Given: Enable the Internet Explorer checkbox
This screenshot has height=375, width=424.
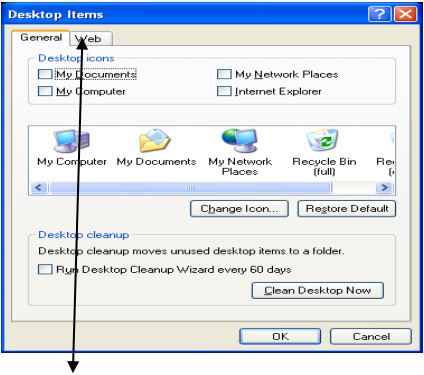Looking at the screenshot, I should pos(224,91).
